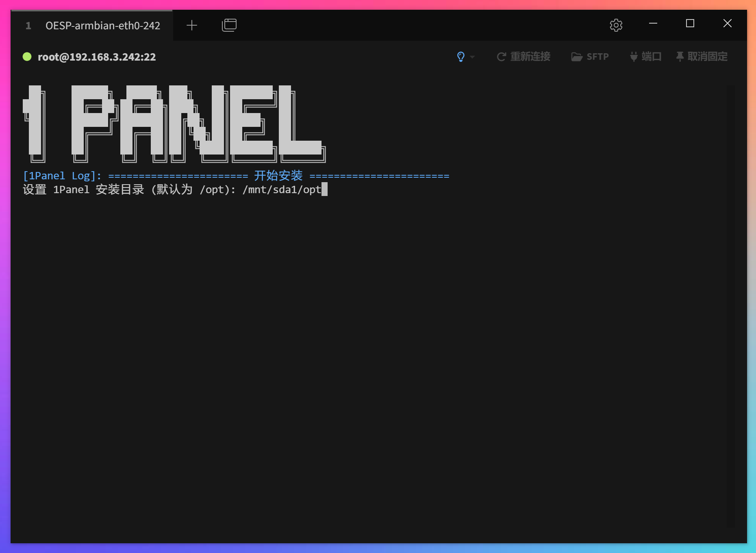Expand the dropdown arrow beside the lightbulb
The image size is (756, 553).
472,57
